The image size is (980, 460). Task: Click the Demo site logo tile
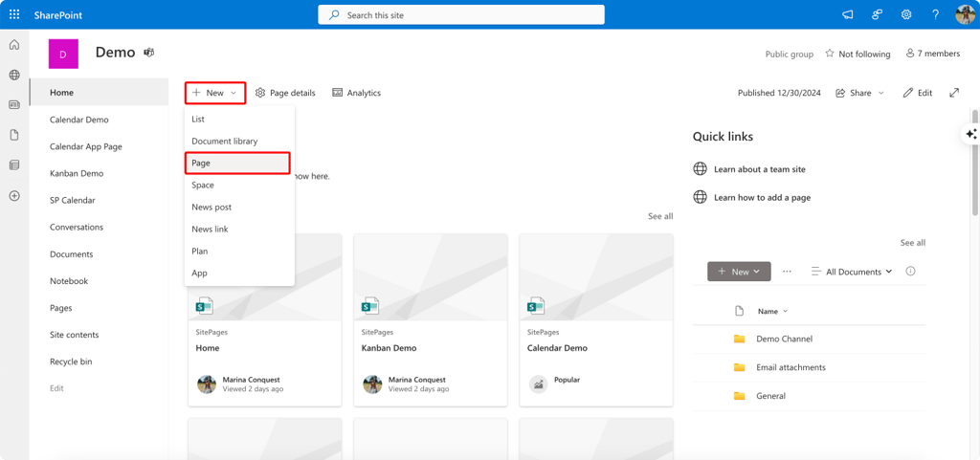pyautogui.click(x=63, y=54)
